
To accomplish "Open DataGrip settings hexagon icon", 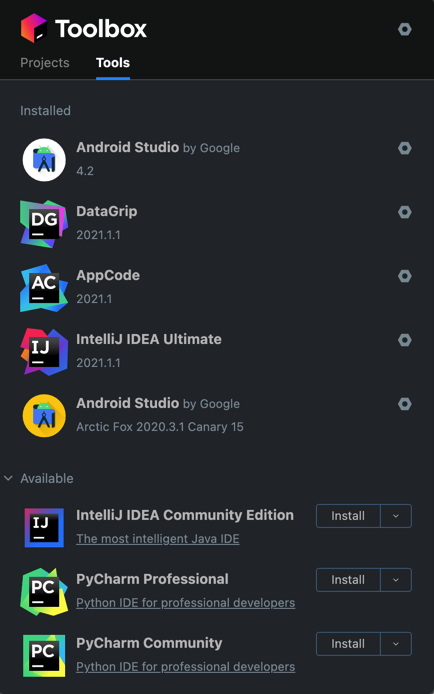I will pyautogui.click(x=404, y=212).
